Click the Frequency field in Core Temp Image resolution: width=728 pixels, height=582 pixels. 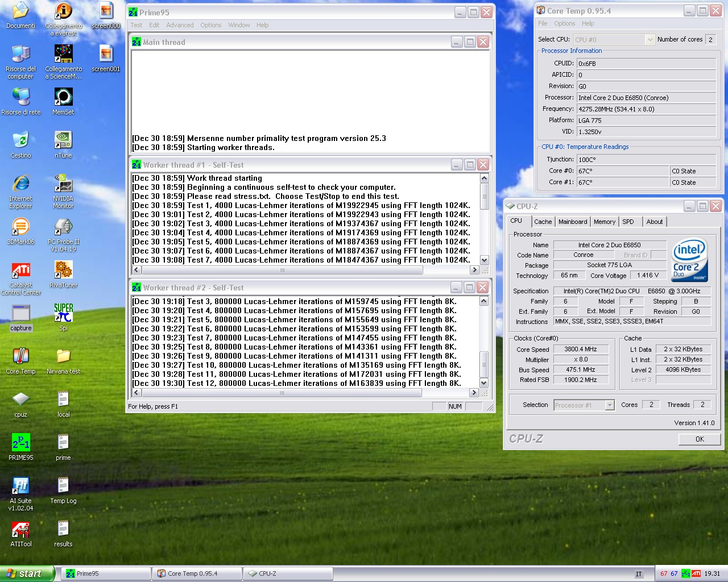click(x=646, y=109)
